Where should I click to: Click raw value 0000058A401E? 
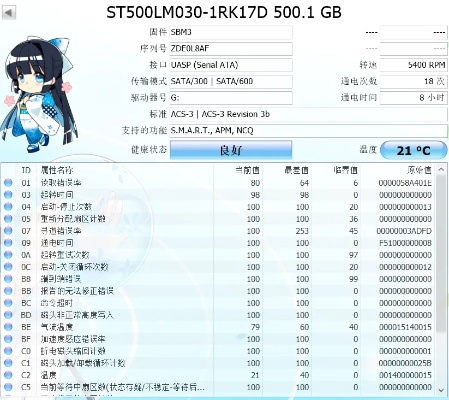(405, 183)
